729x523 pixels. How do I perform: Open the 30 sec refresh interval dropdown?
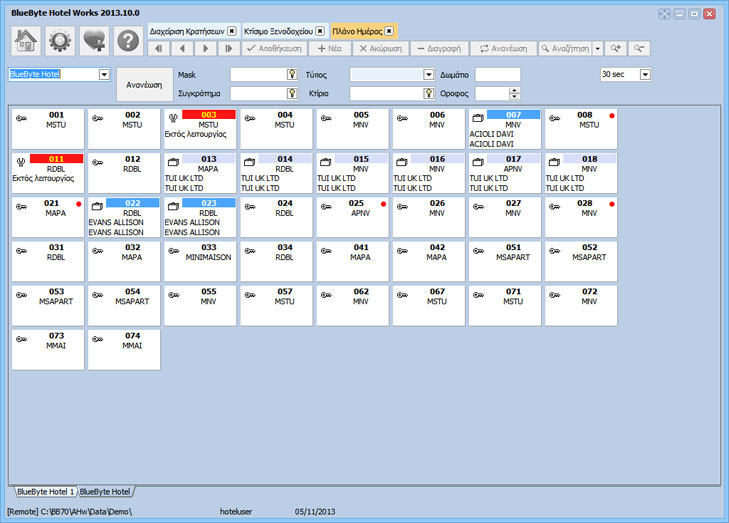tap(645, 75)
